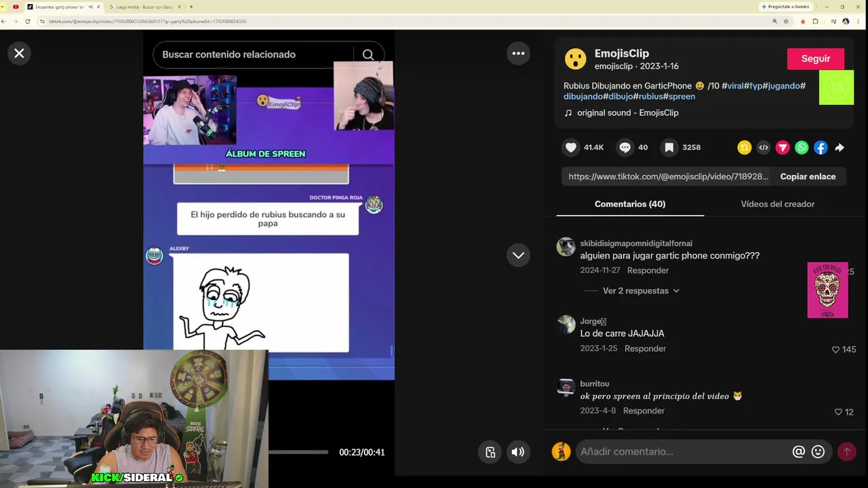The image size is (868, 488).
Task: Like the video with the heart icon
Action: [571, 147]
